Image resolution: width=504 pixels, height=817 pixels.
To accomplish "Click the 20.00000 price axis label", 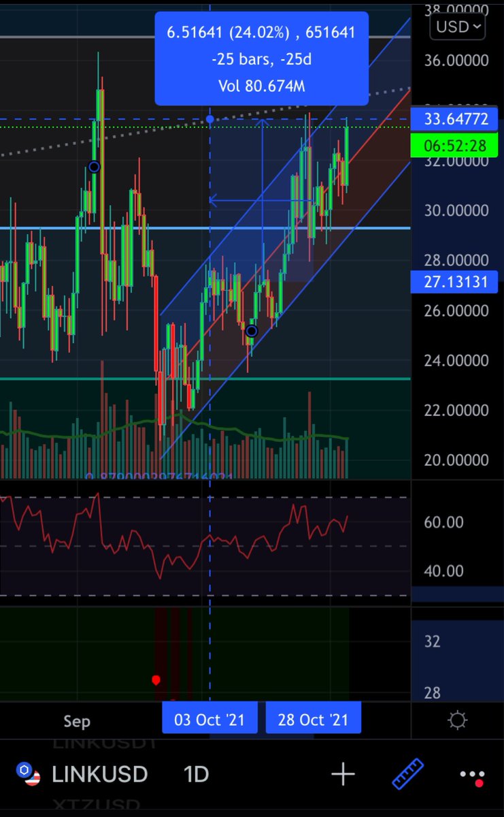I will tap(456, 460).
